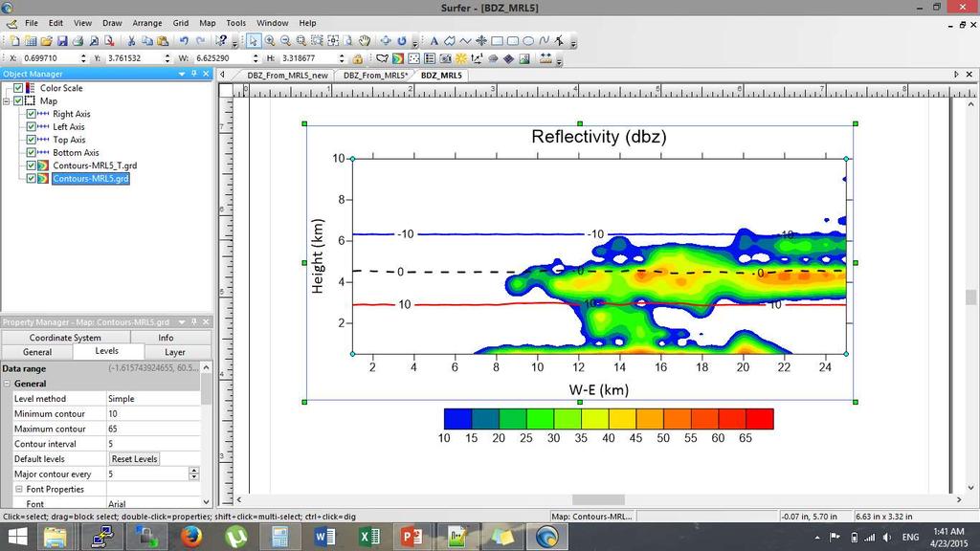Undo the last action
The image size is (980, 551).
click(185, 40)
